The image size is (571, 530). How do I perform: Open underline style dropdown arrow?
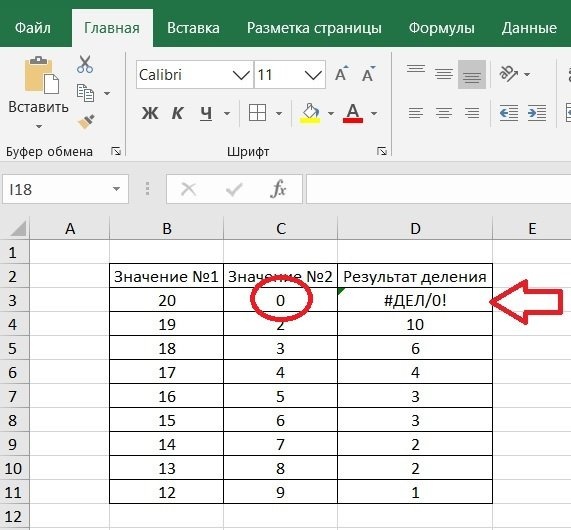coord(227,114)
